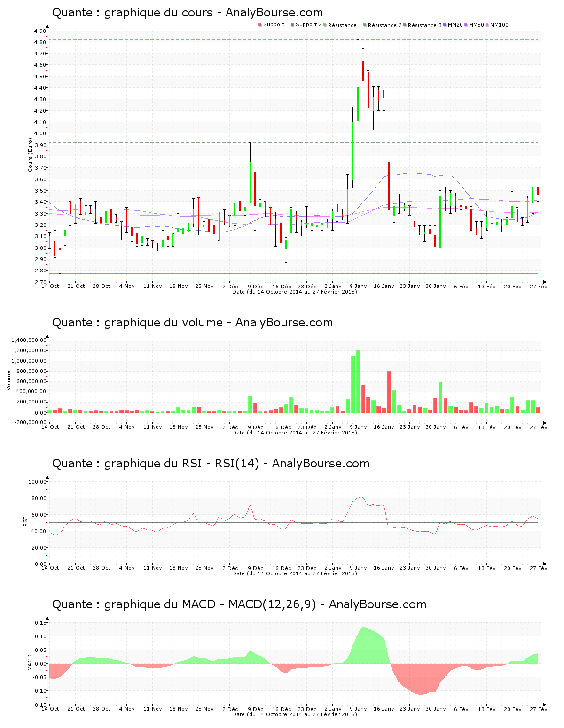
Task: Click '14 Oct' on the price chart x-axis
Action: coord(50,286)
